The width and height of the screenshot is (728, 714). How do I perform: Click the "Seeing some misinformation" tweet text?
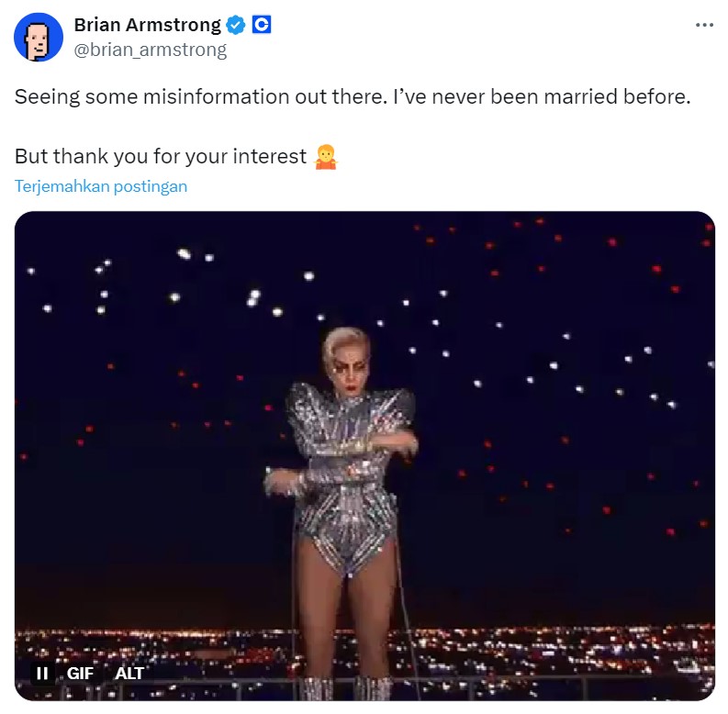click(x=353, y=97)
